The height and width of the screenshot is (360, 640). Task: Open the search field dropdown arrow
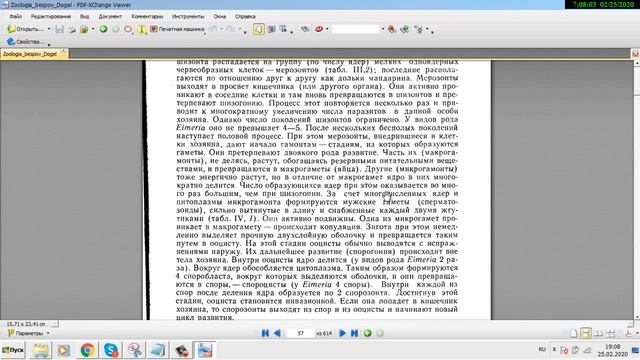pos(382,29)
